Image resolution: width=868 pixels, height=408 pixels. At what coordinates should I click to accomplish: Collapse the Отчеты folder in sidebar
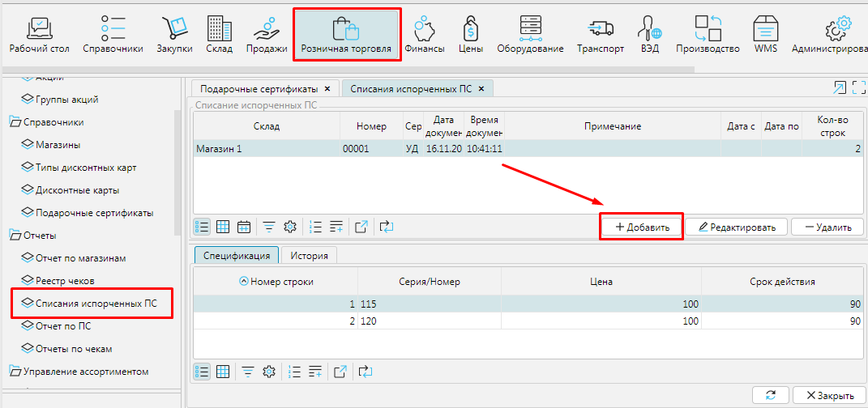15,236
